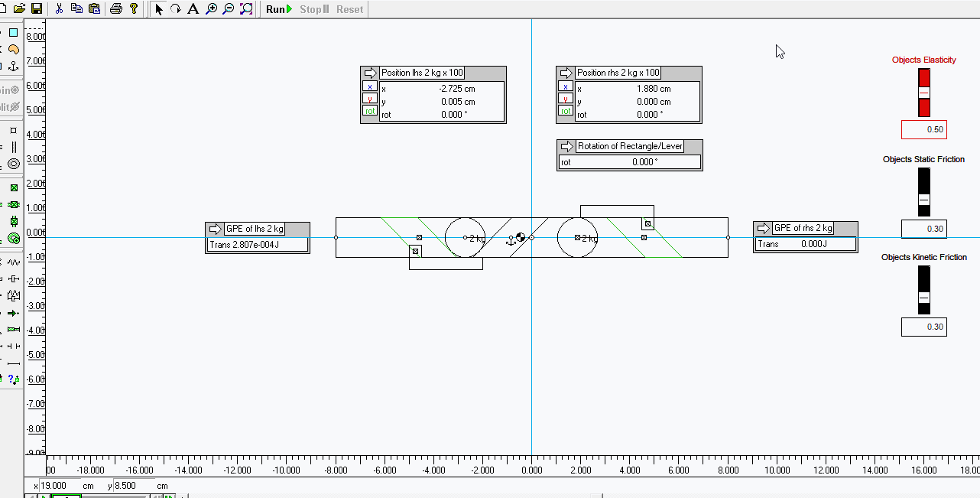Select the Force arrow tool
The image size is (980, 498).
pyautogui.click(x=14, y=312)
